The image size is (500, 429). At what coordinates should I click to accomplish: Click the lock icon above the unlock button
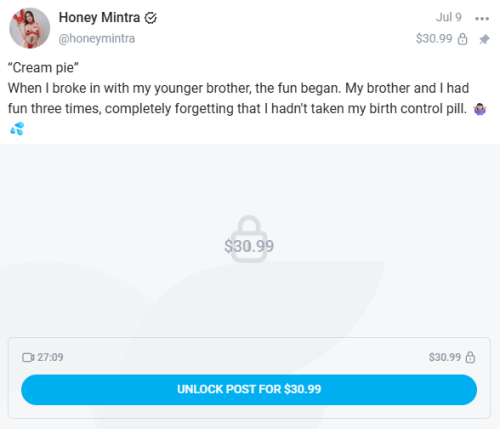(470, 357)
